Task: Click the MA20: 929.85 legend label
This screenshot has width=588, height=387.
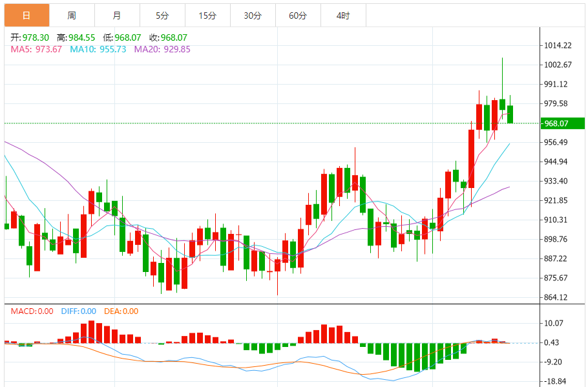Action: coord(162,49)
